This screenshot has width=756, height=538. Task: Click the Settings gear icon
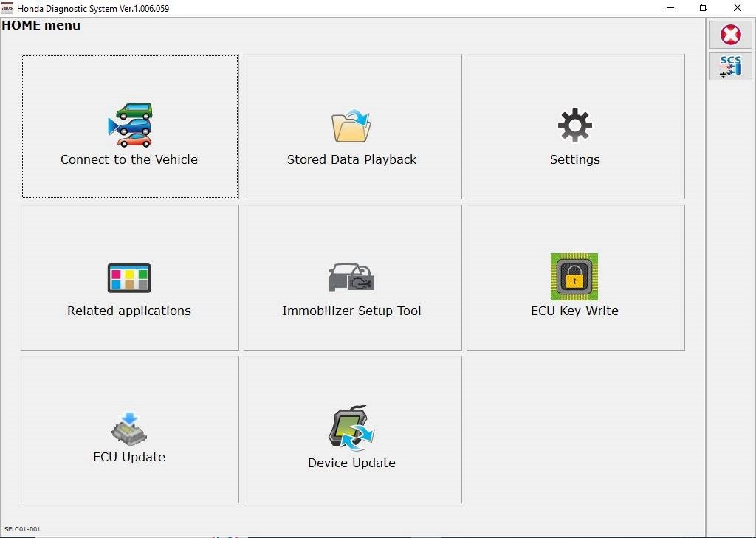point(574,125)
